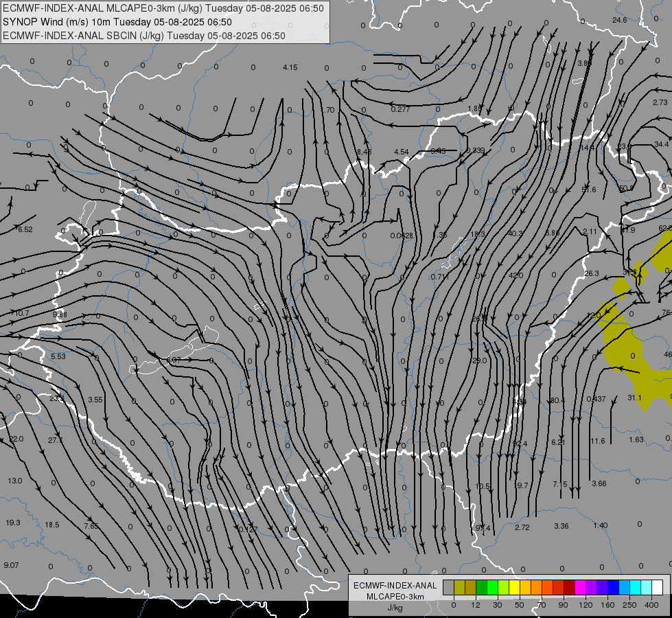Select the magenta legend swatch before 120
Image resolution: width=672 pixels, height=618 pixels.
click(580, 587)
